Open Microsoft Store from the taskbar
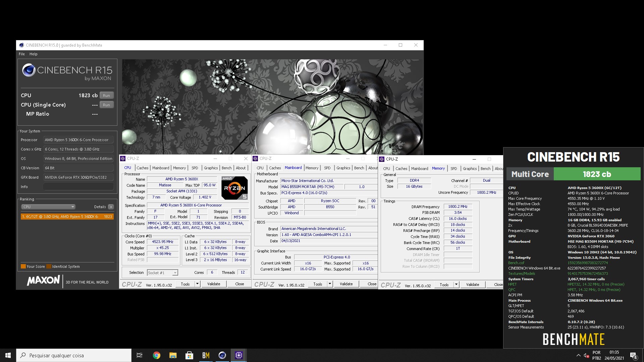 pos(189,355)
